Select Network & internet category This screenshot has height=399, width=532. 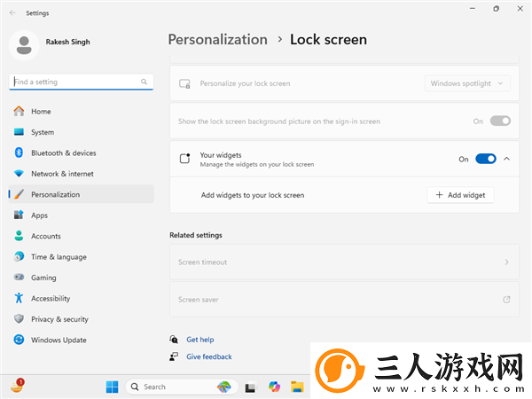[81, 174]
